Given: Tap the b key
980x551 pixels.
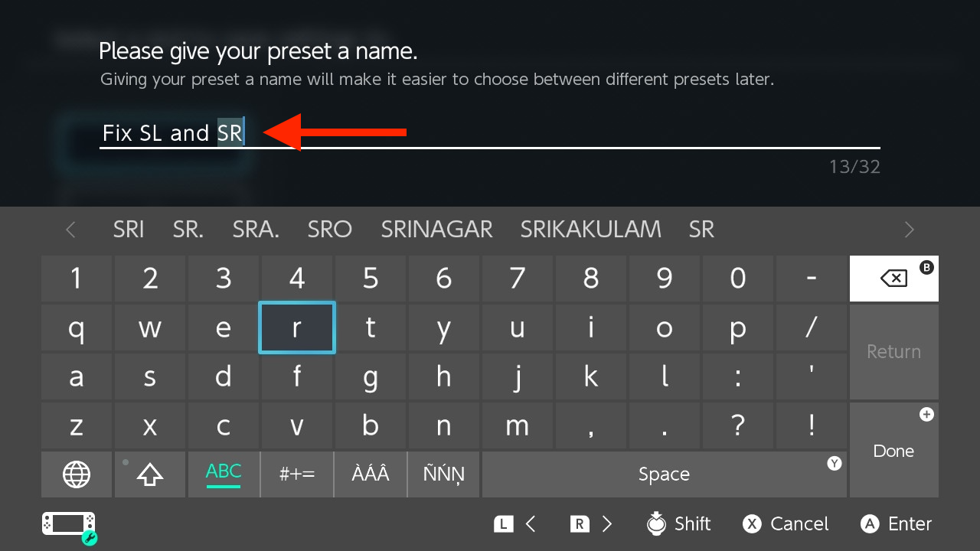Looking at the screenshot, I should tap(371, 425).
